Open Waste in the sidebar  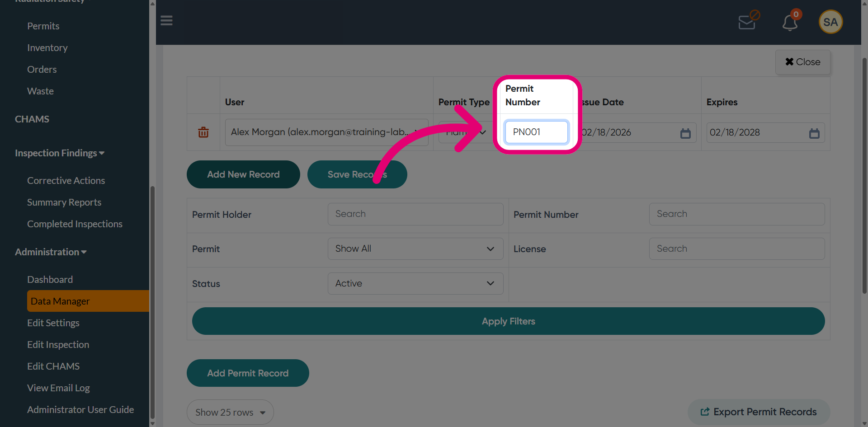41,91
